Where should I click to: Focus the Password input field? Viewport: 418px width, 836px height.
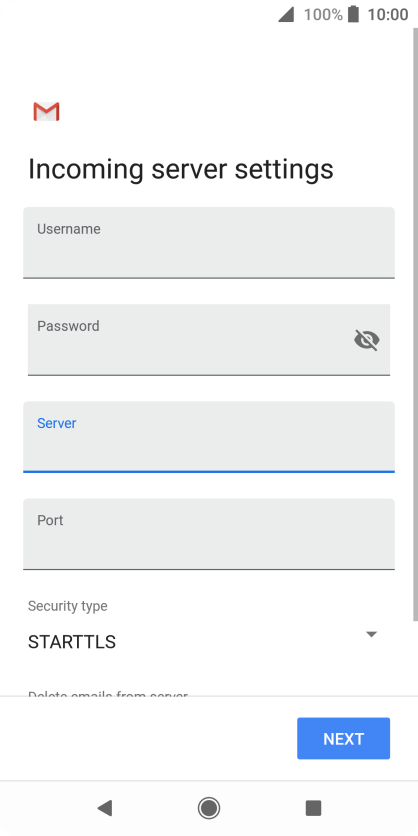[209, 340]
